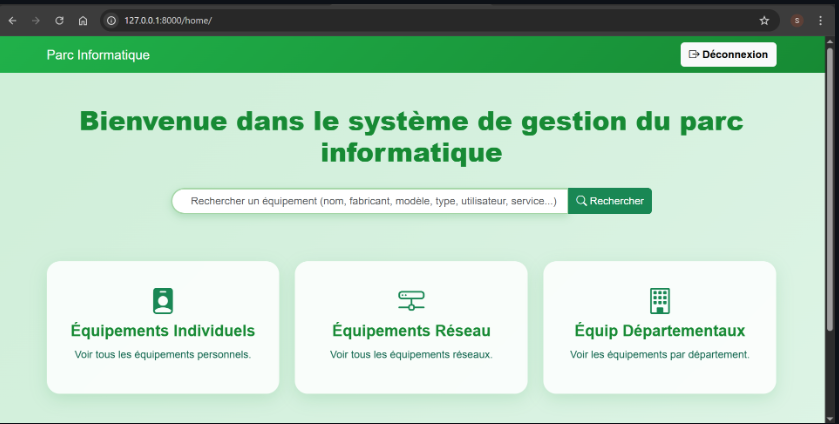Focus the Rechercher un équipement search field
Viewport: 839px width, 424px height.
(370, 201)
